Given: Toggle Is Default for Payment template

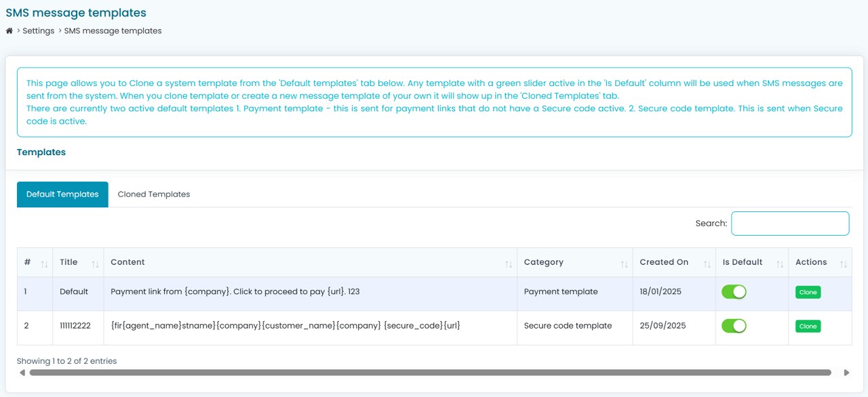Looking at the screenshot, I should click(x=734, y=292).
